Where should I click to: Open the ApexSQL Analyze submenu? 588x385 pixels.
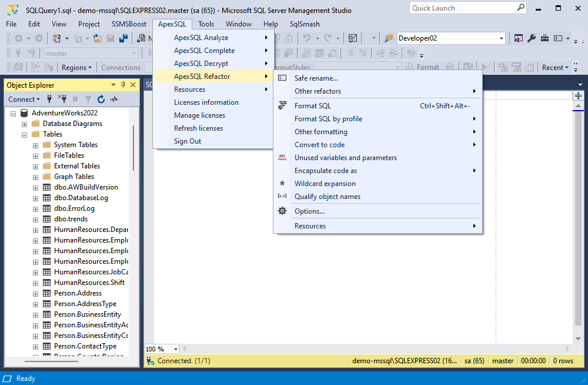click(213, 38)
